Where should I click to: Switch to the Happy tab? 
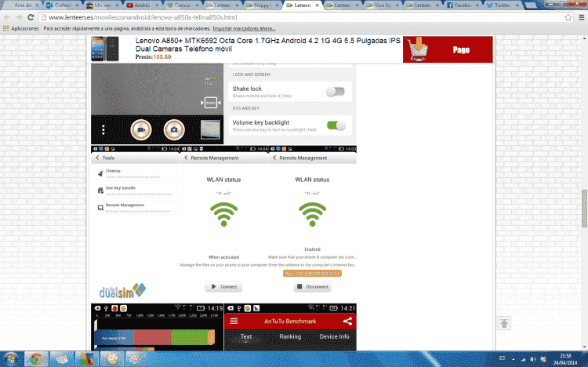tap(263, 5)
